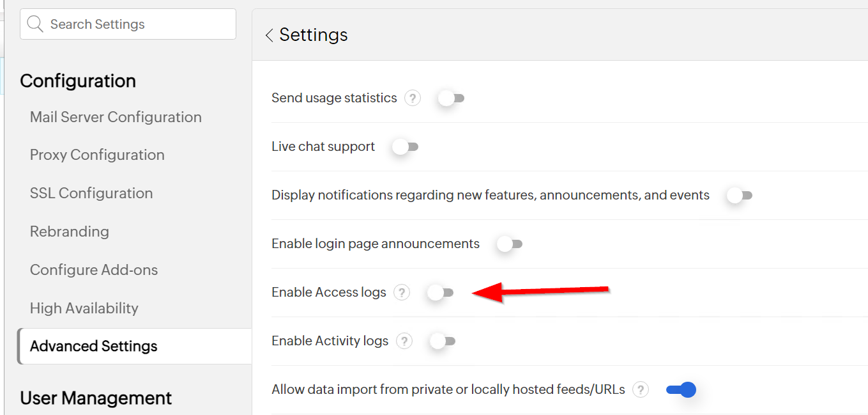Image resolution: width=868 pixels, height=415 pixels.
Task: Enable Live chat support toggle
Action: [405, 147]
